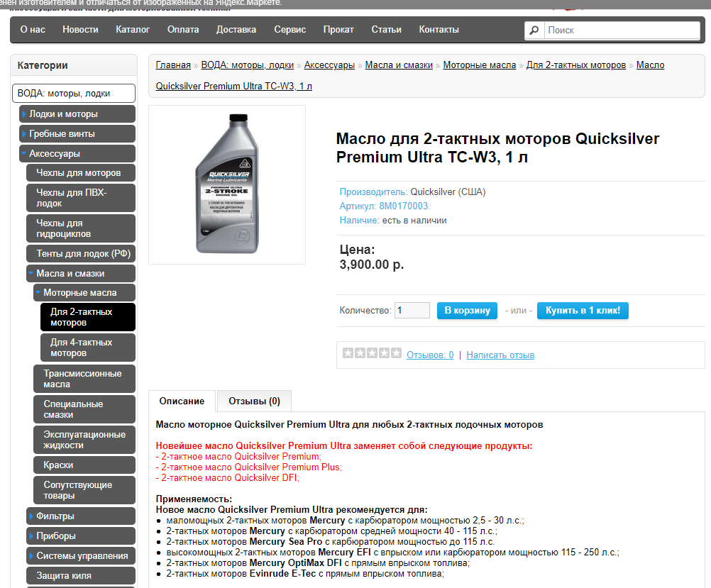The height and width of the screenshot is (588, 711).
Task: Click the price 3,900.00 р.
Action: point(372,265)
